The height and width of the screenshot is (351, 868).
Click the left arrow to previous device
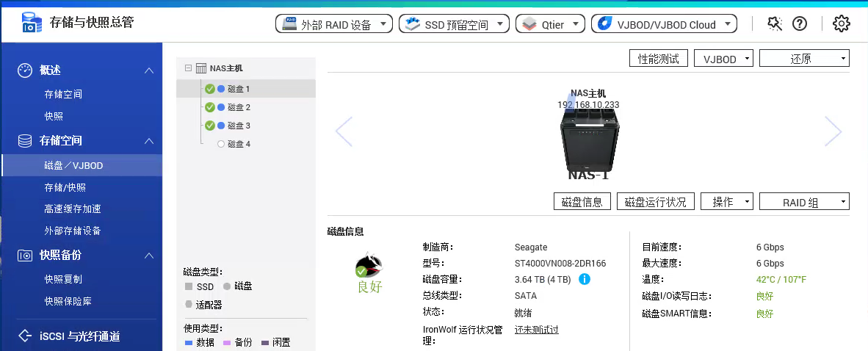coord(344,131)
